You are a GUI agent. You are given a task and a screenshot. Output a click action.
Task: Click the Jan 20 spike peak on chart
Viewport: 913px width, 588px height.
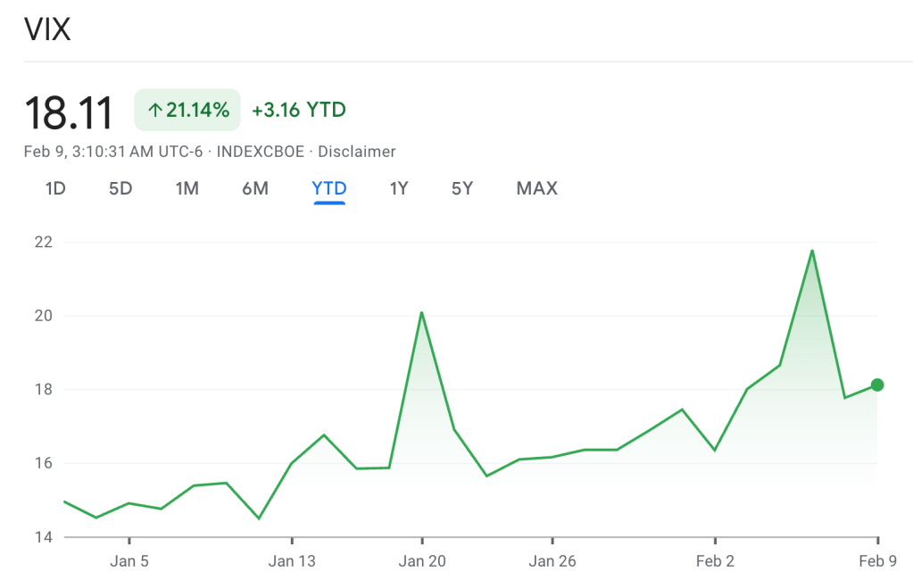tap(421, 312)
